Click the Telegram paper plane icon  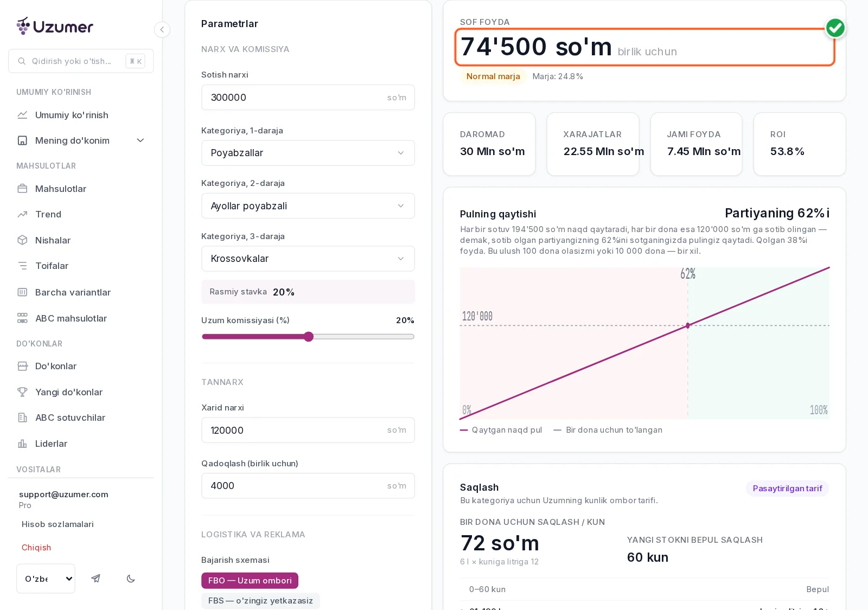pos(95,579)
